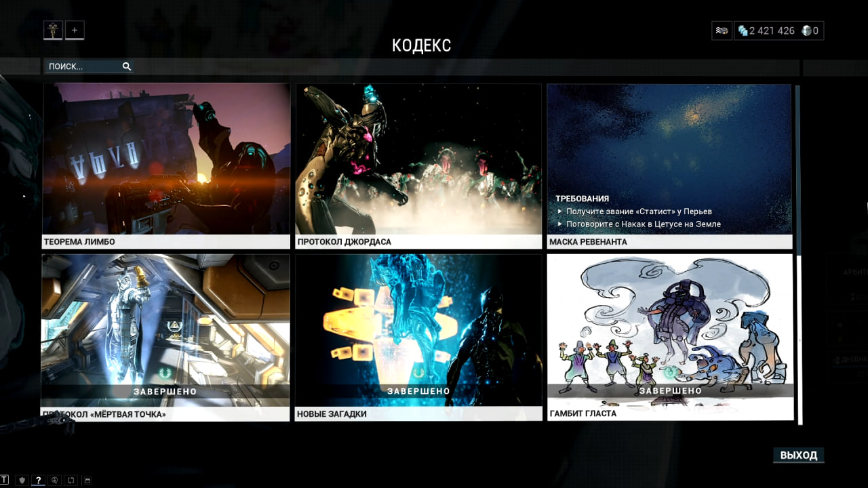
Task: Click the vertical scrollbar of quest list
Action: (x=800, y=254)
